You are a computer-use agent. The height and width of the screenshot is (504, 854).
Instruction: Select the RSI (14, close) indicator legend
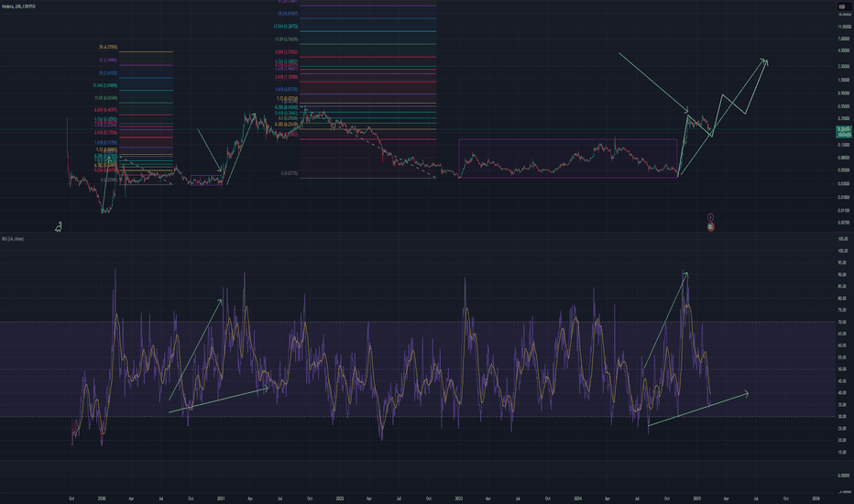pyautogui.click(x=13, y=239)
